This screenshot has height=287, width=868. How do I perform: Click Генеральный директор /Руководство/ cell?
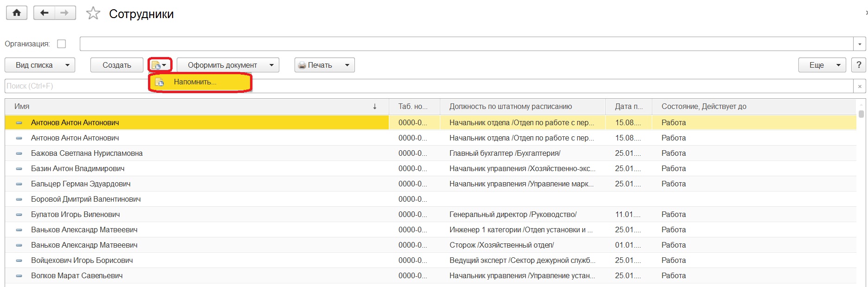point(523,214)
